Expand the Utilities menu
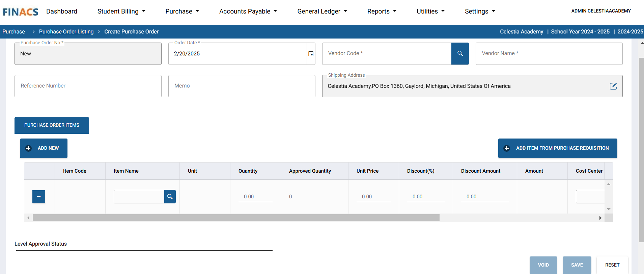The height and width of the screenshot is (274, 644). coord(431,11)
